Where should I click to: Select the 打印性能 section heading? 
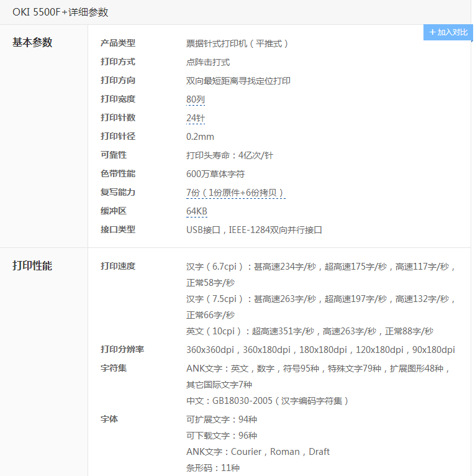click(32, 265)
